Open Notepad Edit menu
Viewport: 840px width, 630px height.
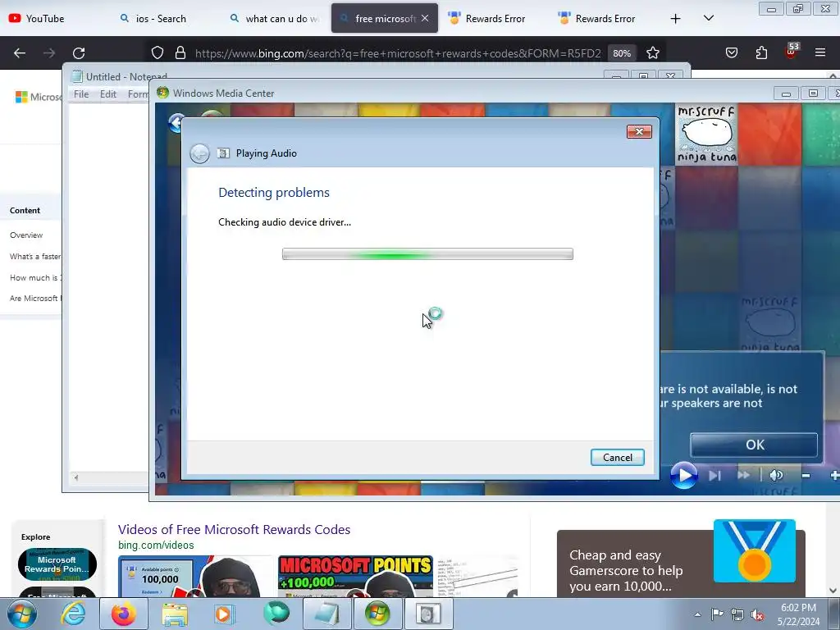pos(107,94)
